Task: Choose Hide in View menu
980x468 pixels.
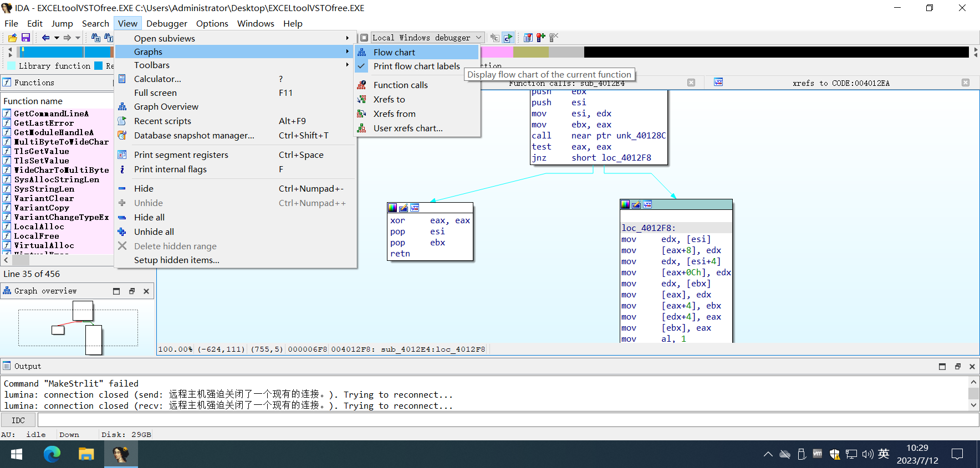Action: click(235, 188)
